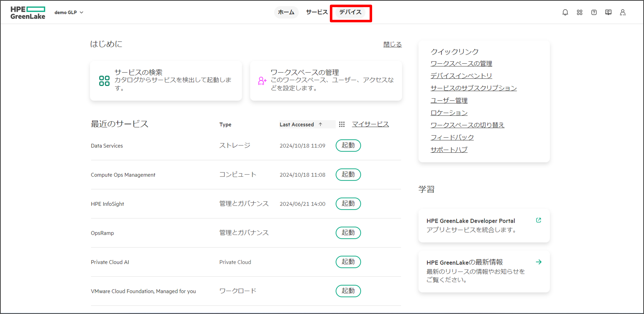Click the 2024/10/18 11:09 timestamp
Screen dimensions: 644x314
[302, 146]
